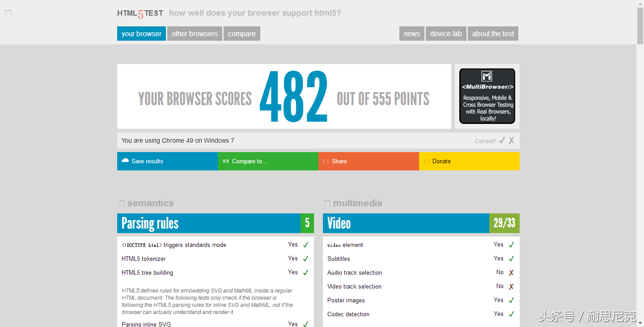This screenshot has height=327, width=644.
Task: Confirm browser detection with the checkmark icon
Action: coord(502,140)
